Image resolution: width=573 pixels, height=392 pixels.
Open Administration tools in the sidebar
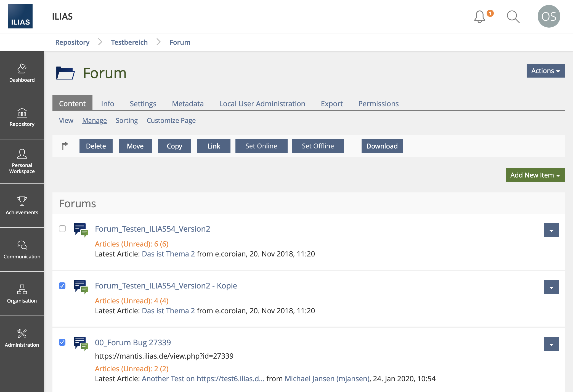tap(22, 338)
